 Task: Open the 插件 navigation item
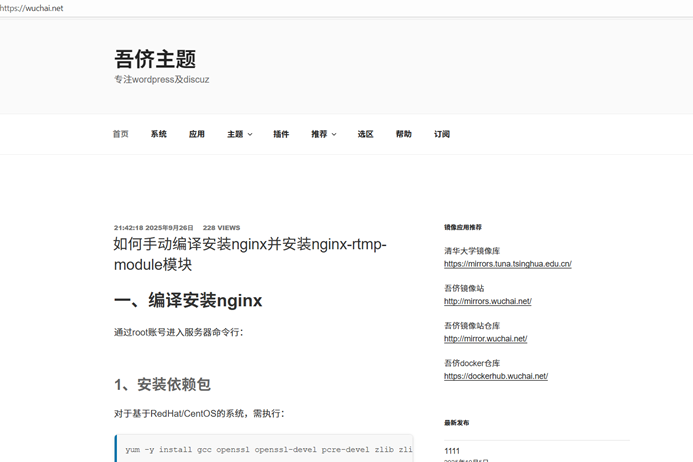[x=281, y=134]
